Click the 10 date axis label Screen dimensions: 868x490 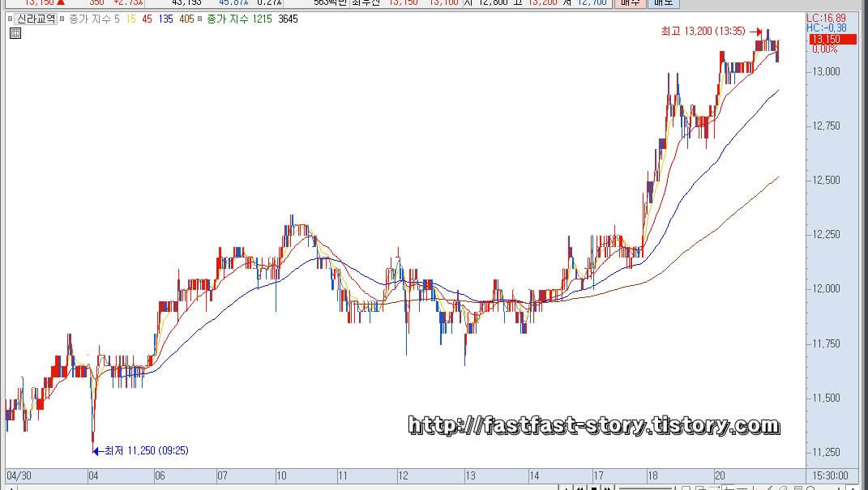(281, 475)
